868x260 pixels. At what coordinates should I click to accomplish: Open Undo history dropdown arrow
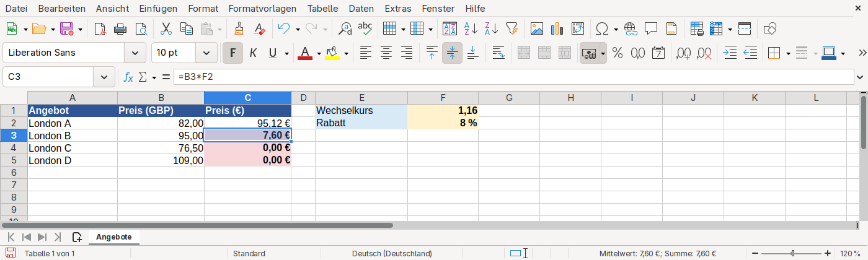click(298, 28)
